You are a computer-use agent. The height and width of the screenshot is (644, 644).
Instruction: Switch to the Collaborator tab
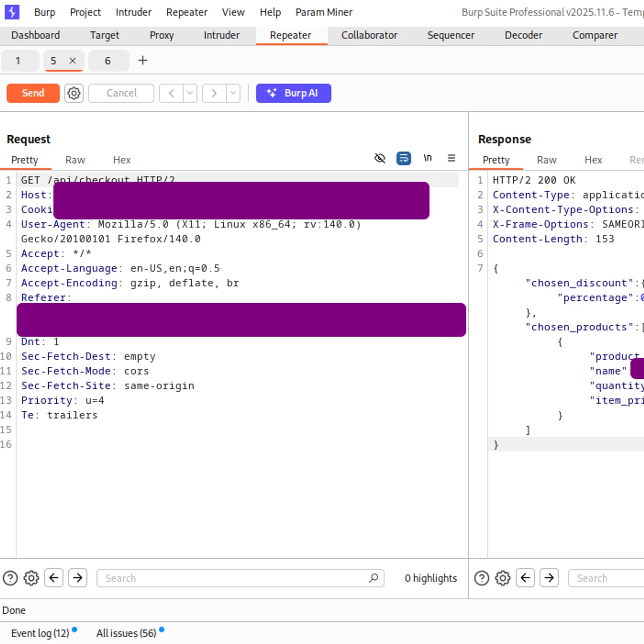369,35
